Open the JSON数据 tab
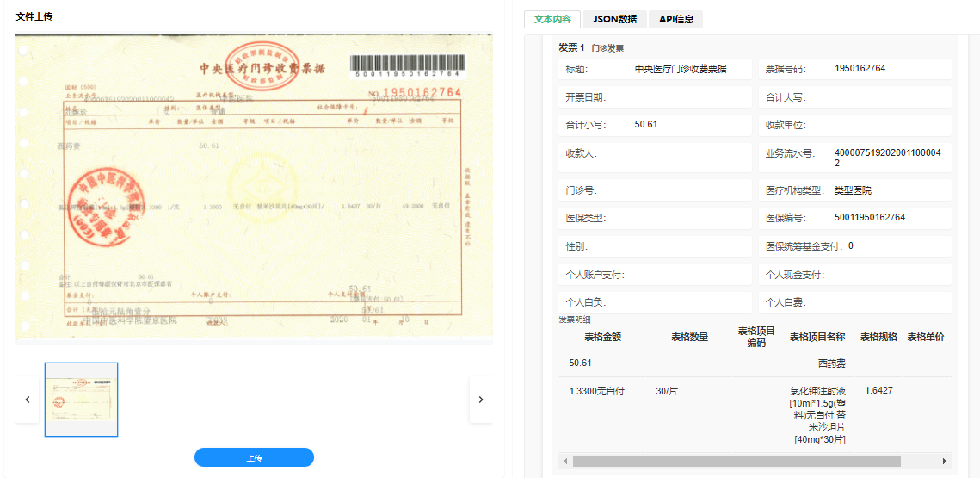 click(614, 19)
